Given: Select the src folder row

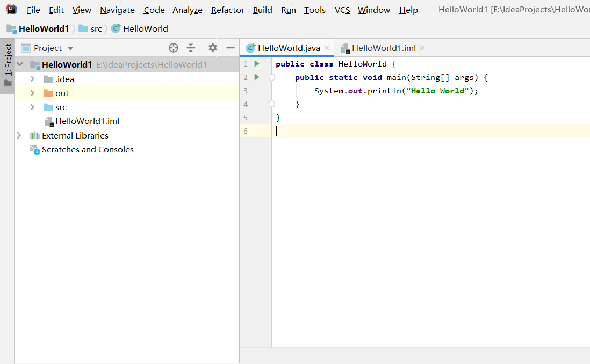Looking at the screenshot, I should [127, 107].
